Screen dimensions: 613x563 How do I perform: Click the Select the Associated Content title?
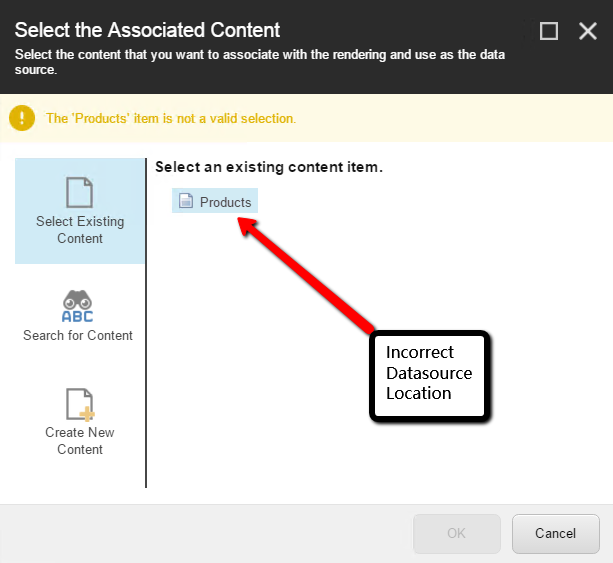(147, 30)
